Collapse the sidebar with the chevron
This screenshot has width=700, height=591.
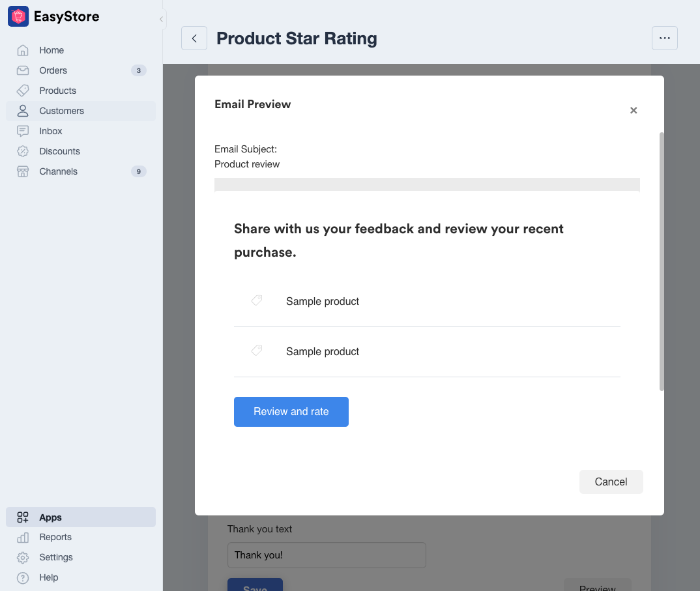(x=161, y=19)
